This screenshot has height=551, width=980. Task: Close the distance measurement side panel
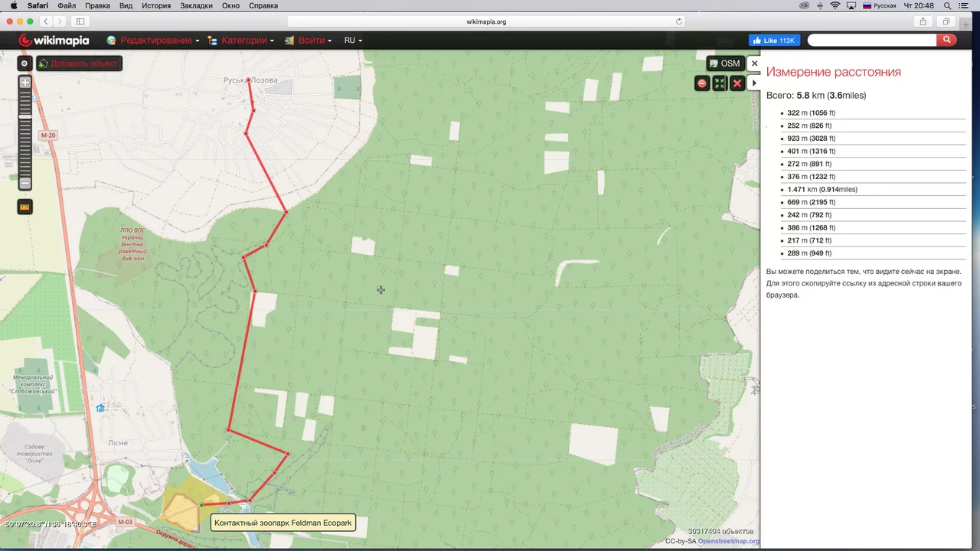(754, 64)
